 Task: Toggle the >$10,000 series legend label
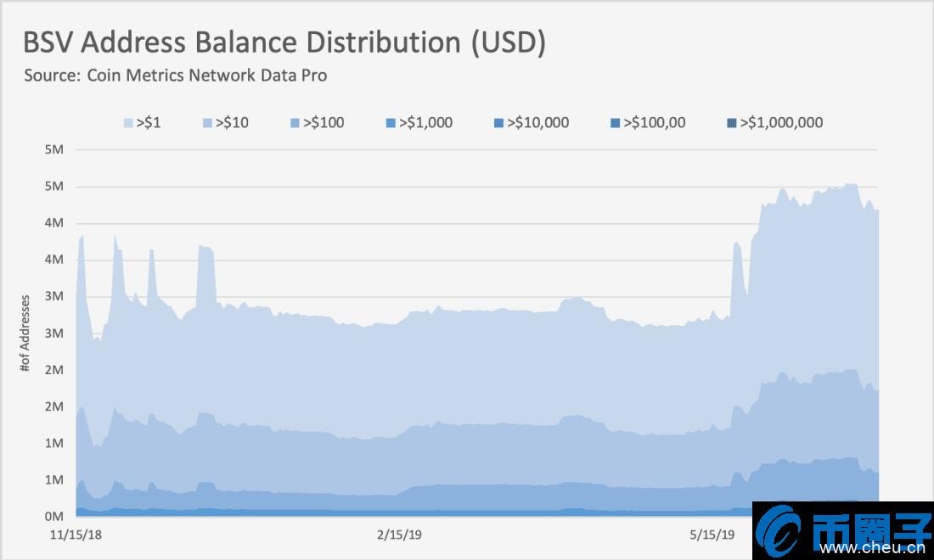(x=537, y=123)
